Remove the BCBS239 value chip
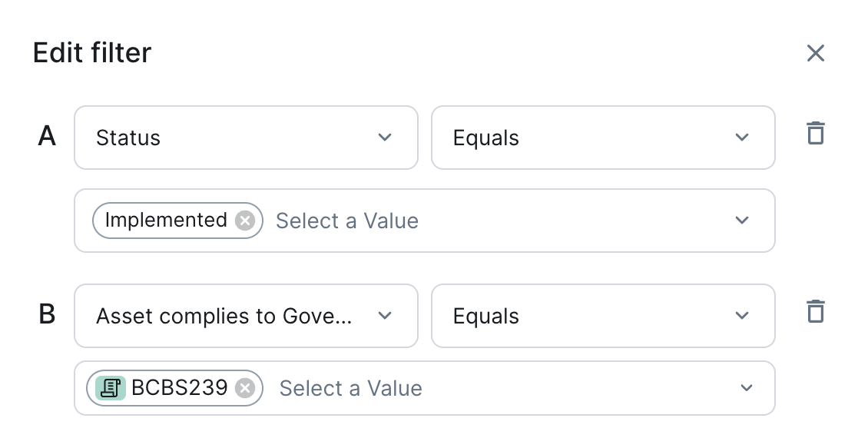868x438 pixels. pos(245,388)
